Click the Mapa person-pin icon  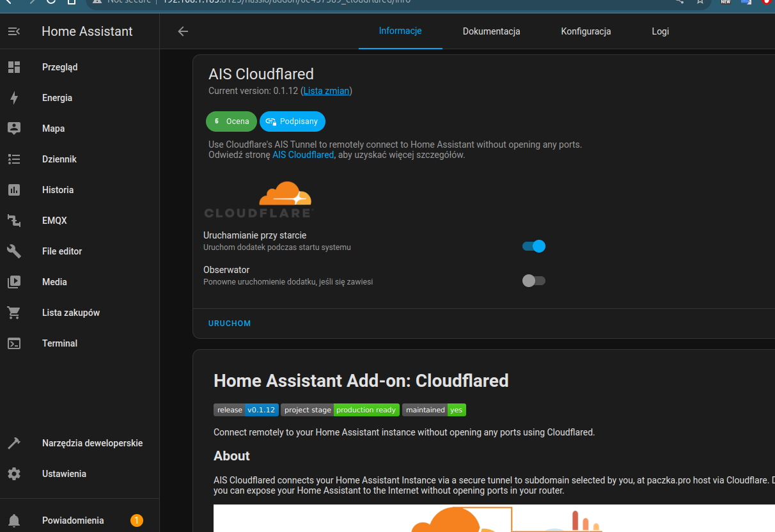tap(14, 129)
